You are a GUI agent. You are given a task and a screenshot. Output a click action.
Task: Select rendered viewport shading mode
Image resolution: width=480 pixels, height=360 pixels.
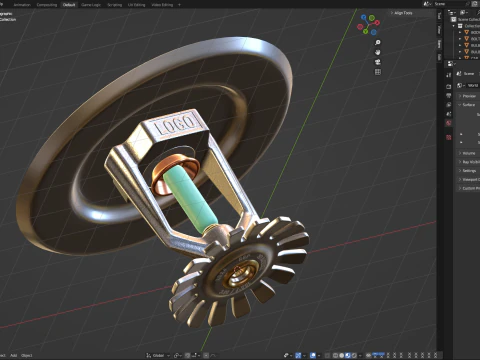coord(354,355)
